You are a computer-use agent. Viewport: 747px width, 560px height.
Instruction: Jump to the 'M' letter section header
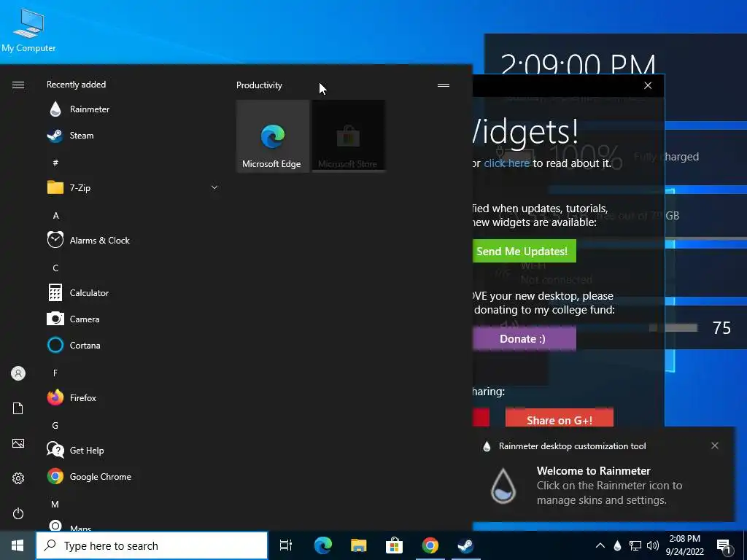pos(55,504)
